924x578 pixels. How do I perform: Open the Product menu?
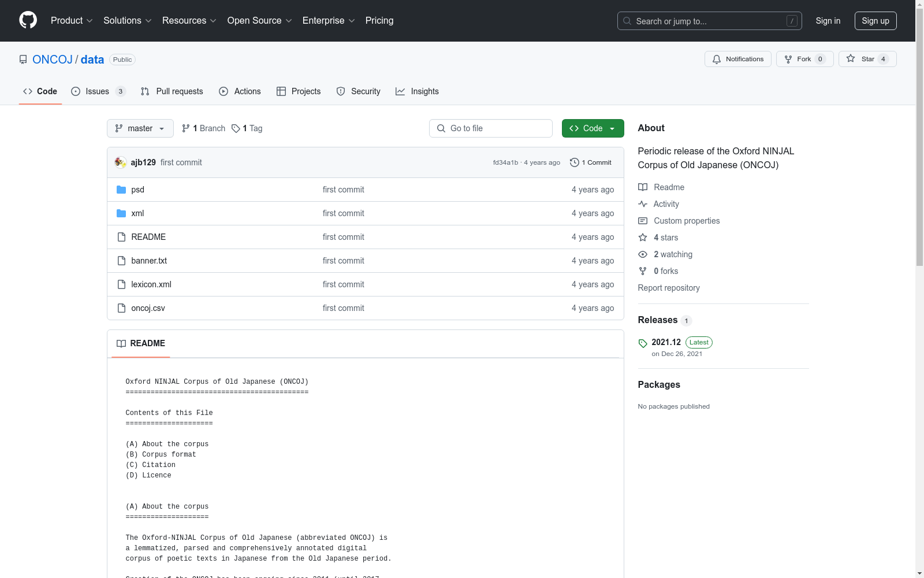(72, 21)
